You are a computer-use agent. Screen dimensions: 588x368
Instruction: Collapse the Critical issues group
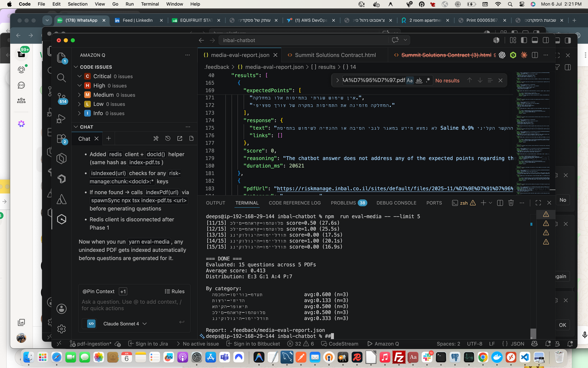[x=80, y=77]
